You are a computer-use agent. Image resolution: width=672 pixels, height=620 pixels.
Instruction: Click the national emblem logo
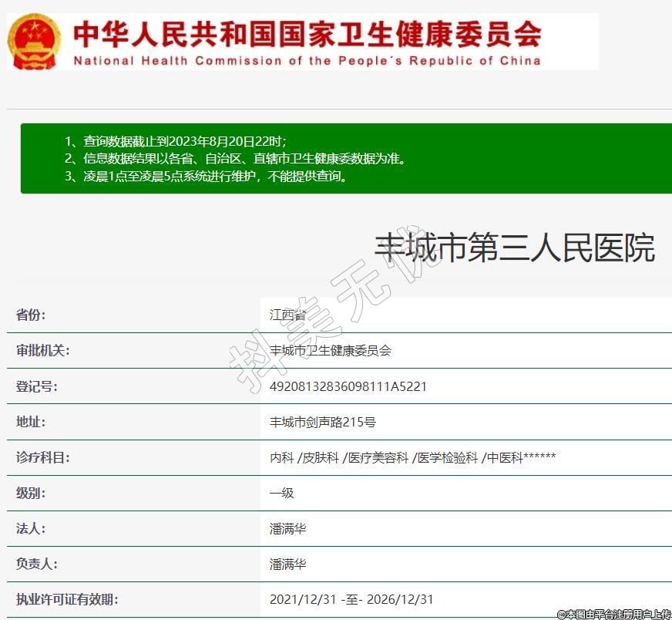(x=34, y=42)
